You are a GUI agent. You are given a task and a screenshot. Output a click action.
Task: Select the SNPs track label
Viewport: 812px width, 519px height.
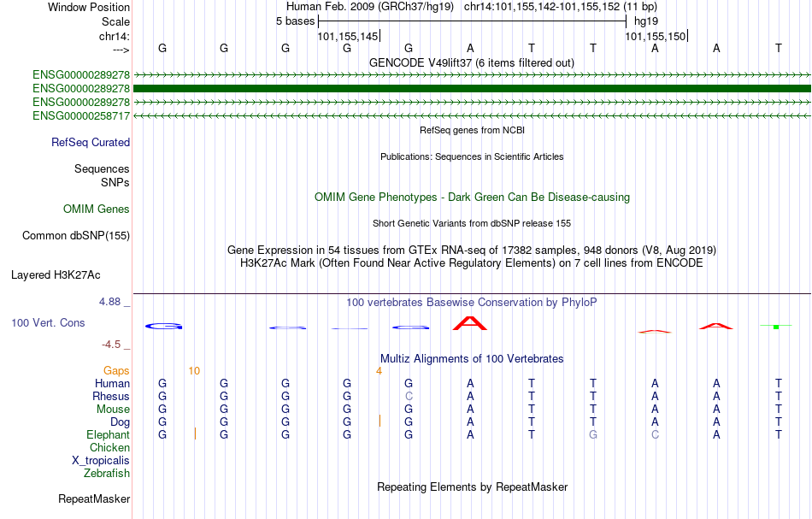115,182
